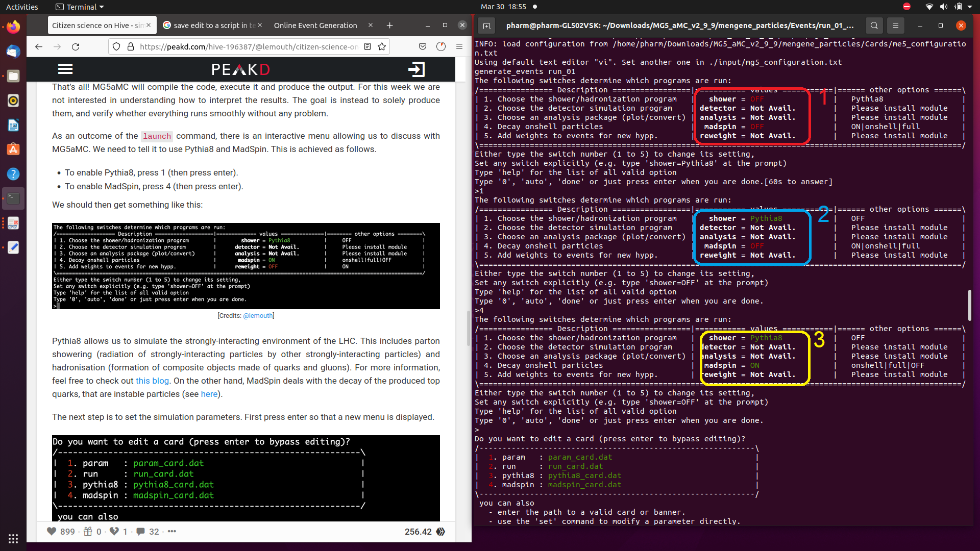Bookmark this page with the star
980x551 pixels.
pyautogui.click(x=382, y=46)
